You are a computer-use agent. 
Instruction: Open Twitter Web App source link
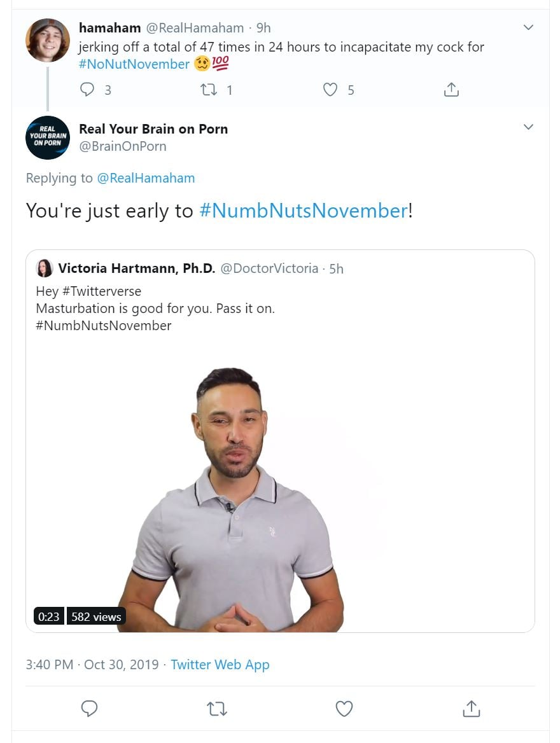[220, 665]
